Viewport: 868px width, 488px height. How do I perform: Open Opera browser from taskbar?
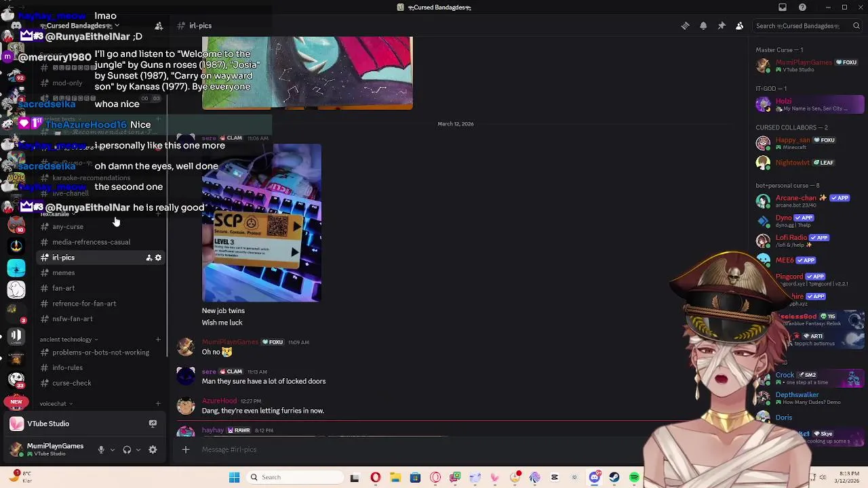tap(375, 477)
